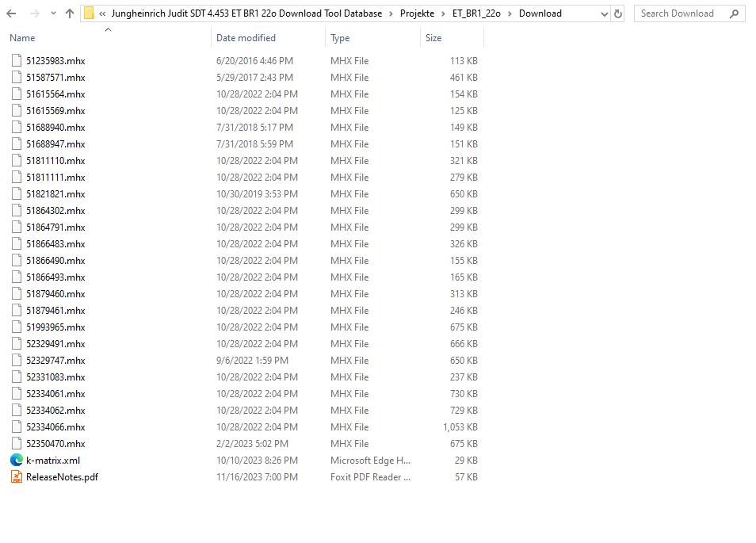Click the Edge icon of k-matrix.xml

point(17,460)
